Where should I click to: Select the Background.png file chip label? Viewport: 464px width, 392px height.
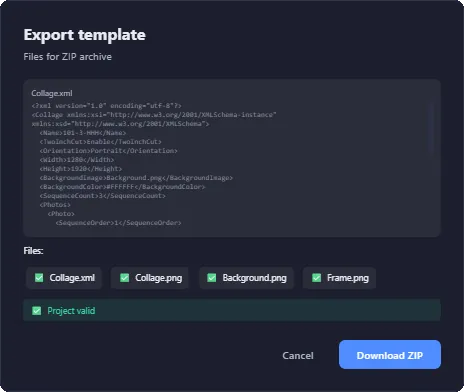pos(254,278)
